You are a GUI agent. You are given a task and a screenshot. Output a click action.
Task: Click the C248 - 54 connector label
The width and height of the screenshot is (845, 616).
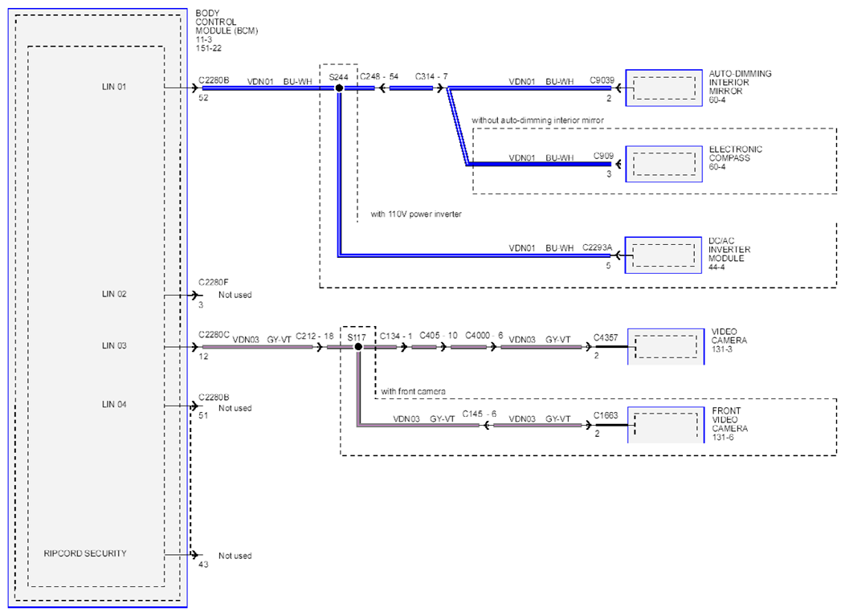[379, 76]
